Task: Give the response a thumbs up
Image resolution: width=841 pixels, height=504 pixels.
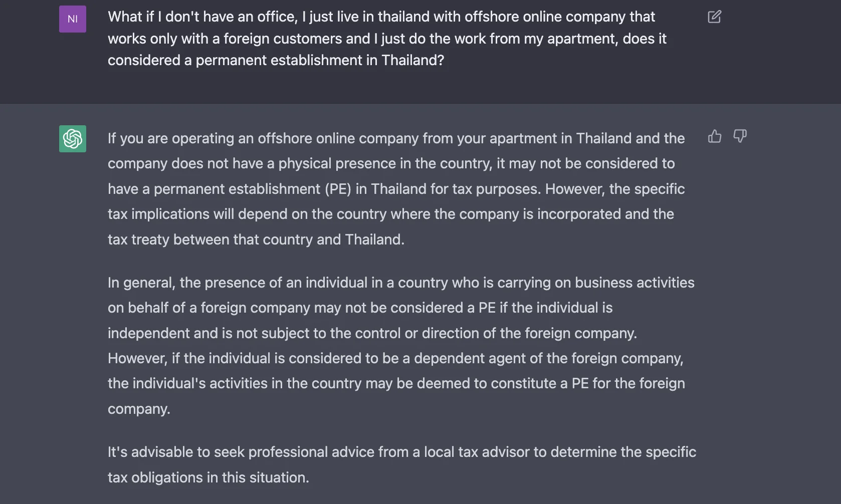Action: point(715,136)
